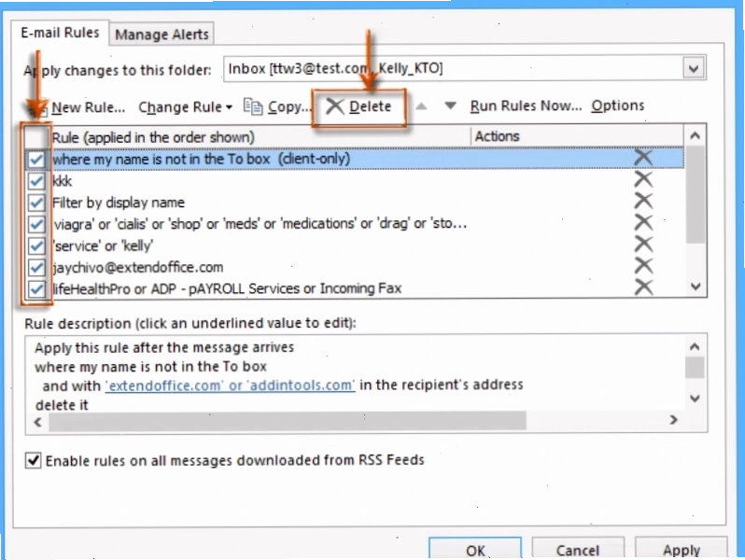
Task: Click rule description scroll left arrow
Action: tap(38, 422)
